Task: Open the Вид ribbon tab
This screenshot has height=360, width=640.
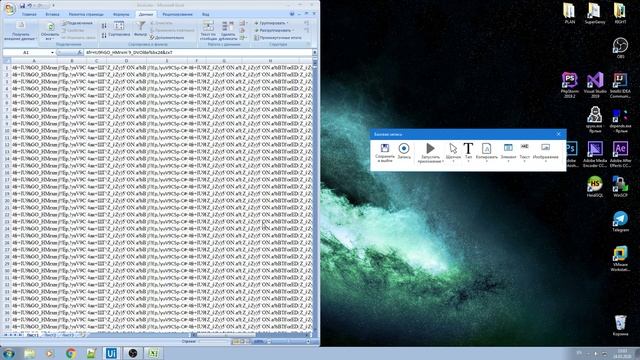Action: tap(206, 14)
